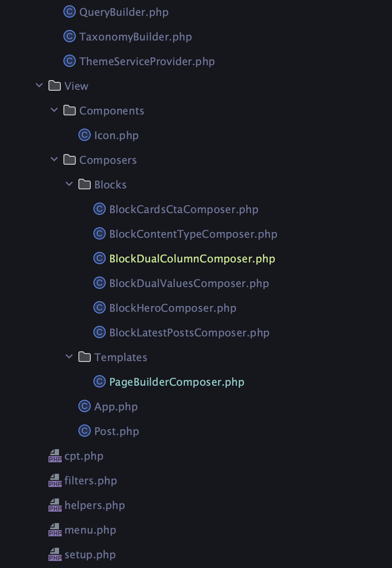Collapse the Components folder chevron
The height and width of the screenshot is (568, 392).
tap(54, 110)
